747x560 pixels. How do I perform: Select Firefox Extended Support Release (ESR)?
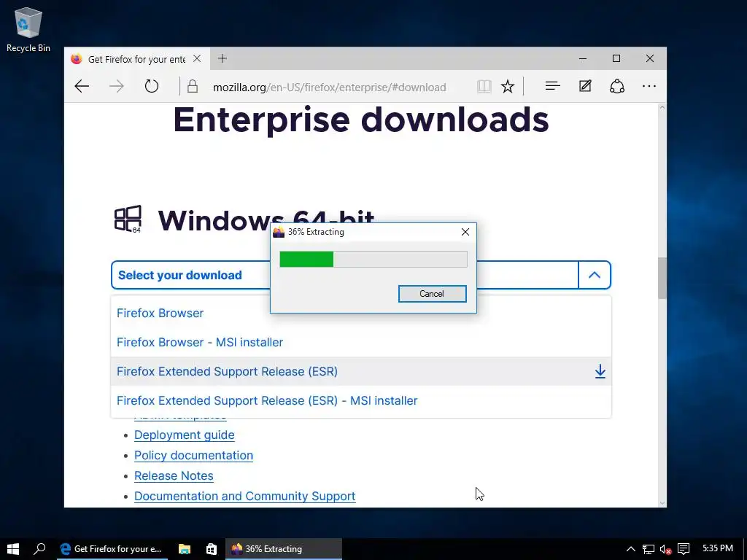click(x=360, y=371)
